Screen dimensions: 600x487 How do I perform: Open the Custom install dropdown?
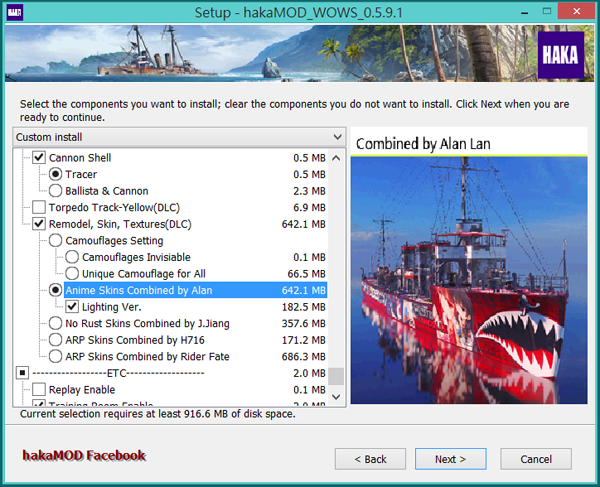point(179,136)
